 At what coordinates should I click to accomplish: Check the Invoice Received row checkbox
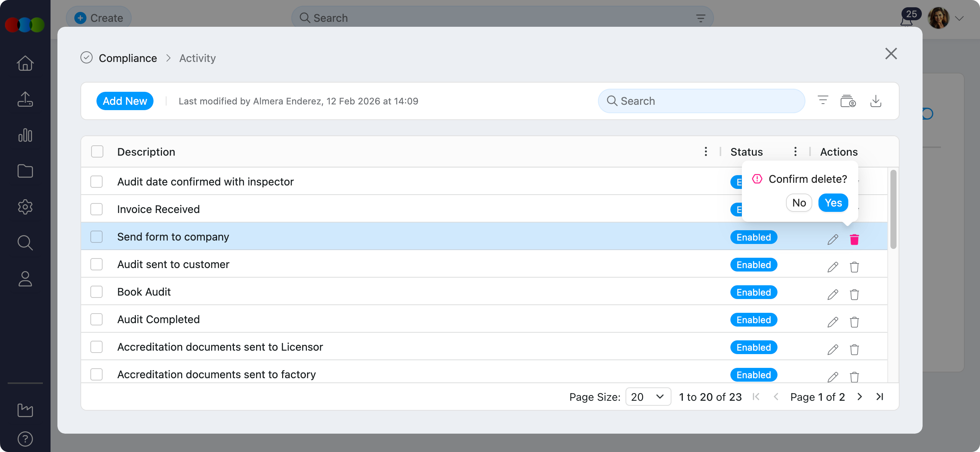pos(96,209)
